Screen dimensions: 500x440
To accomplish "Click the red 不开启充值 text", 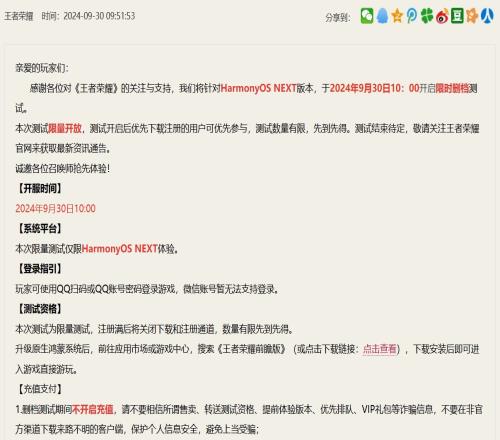I will pyautogui.click(x=93, y=409).
